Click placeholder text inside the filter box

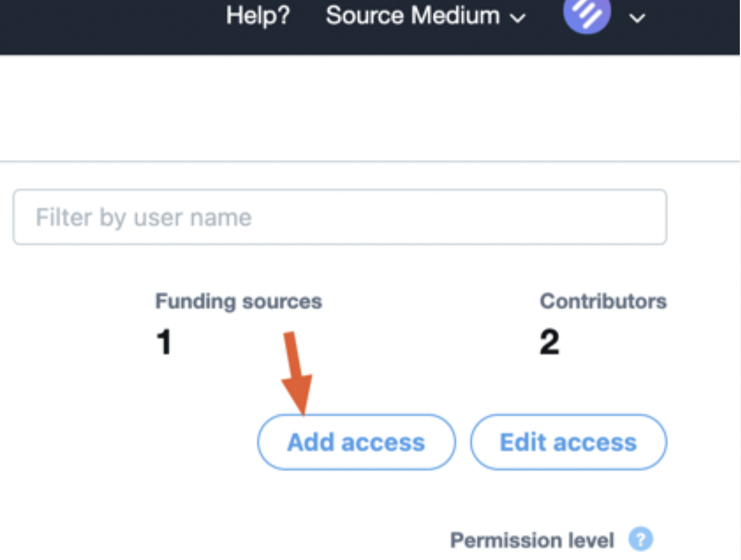[x=144, y=218]
